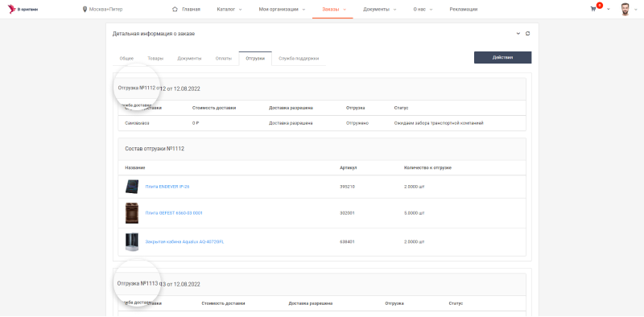Open the Плита GEFEST 6560-03 0001 link
This screenshot has height=317, width=644.
[x=174, y=213]
